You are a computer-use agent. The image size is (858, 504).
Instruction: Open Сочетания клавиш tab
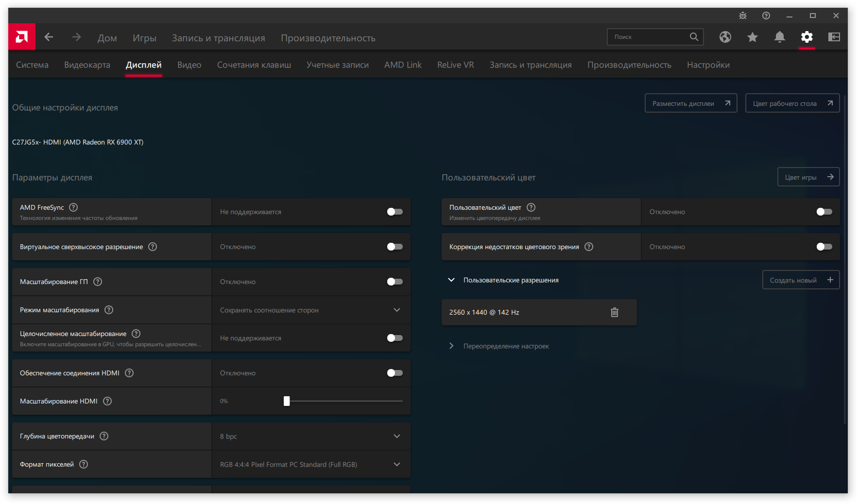point(254,65)
